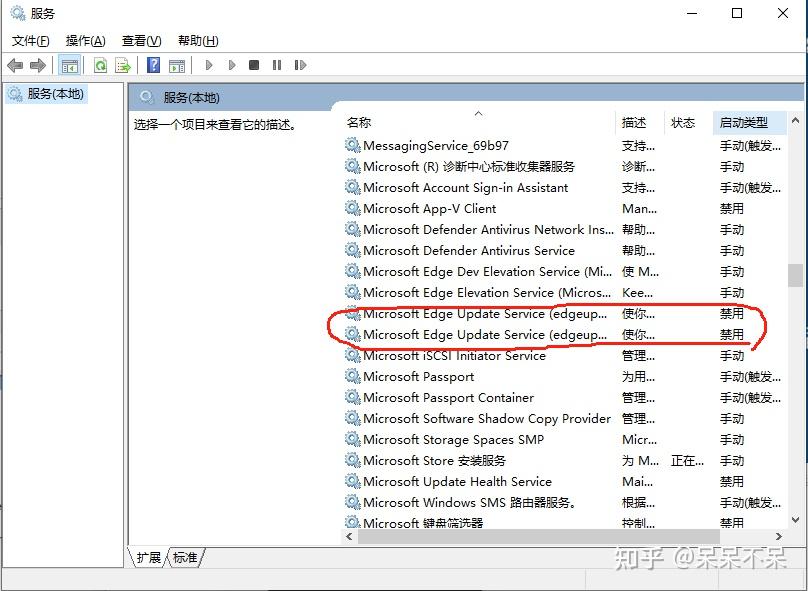The height and width of the screenshot is (591, 808).
Task: Open Help using the question mark icon
Action: coord(152,65)
